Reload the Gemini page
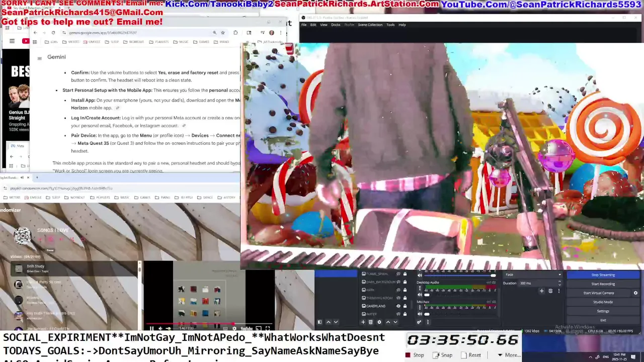Viewport: 644px width, 362px height. (x=53, y=33)
